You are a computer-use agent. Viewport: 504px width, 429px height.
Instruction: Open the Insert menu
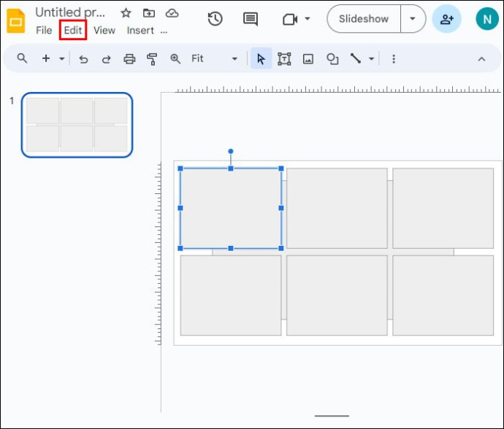(140, 30)
